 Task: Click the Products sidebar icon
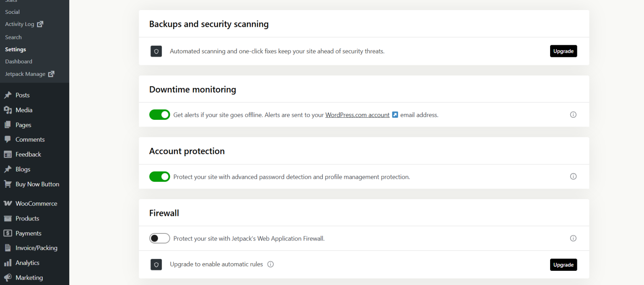7,218
